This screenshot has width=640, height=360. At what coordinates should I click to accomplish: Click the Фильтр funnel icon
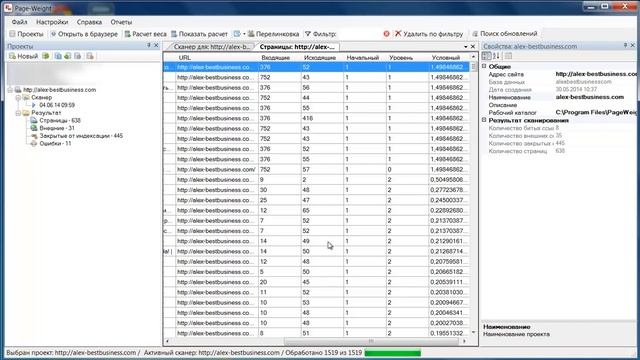point(308,34)
